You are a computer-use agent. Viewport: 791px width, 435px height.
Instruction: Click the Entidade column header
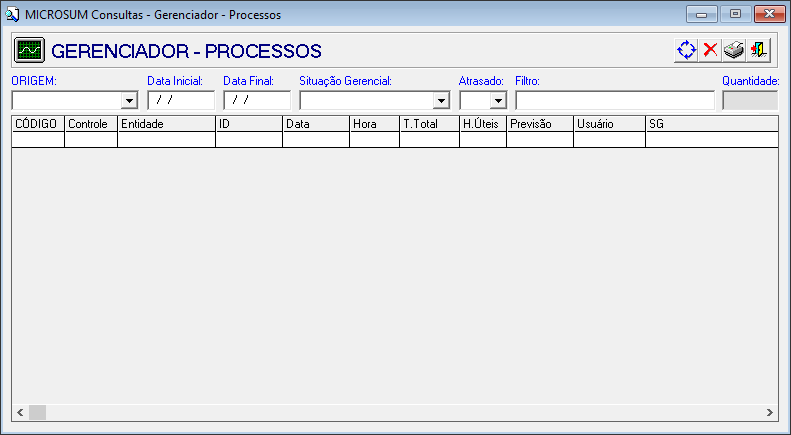(x=166, y=123)
